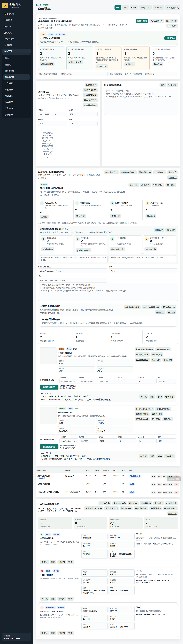Viewport: 183px width, 644px height.
Task: Click the 去利润测算 button
Action: (156, 508)
